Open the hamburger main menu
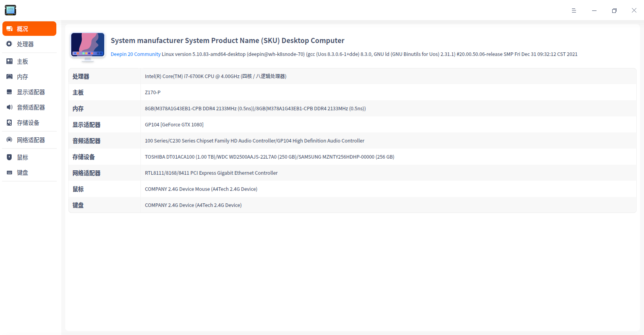 [574, 10]
